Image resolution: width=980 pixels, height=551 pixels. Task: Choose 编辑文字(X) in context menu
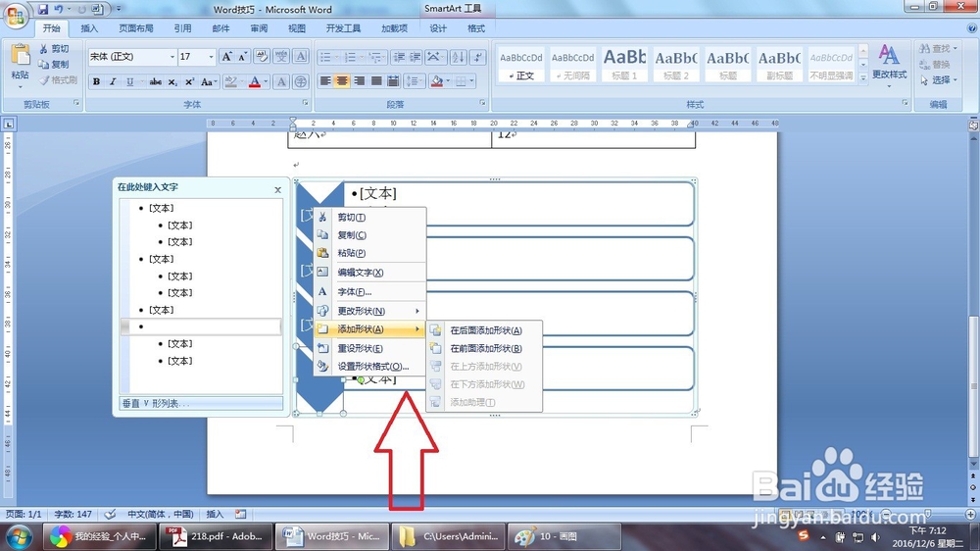point(369,272)
